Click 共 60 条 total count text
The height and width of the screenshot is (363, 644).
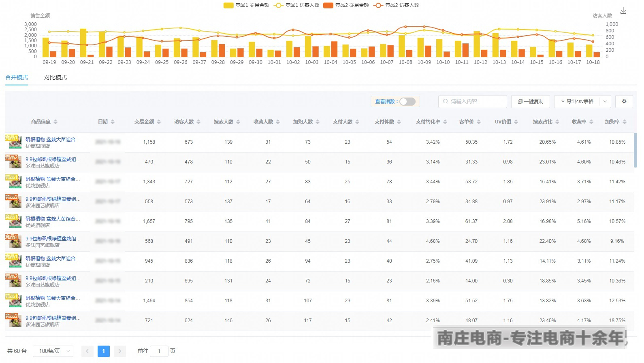coord(17,351)
